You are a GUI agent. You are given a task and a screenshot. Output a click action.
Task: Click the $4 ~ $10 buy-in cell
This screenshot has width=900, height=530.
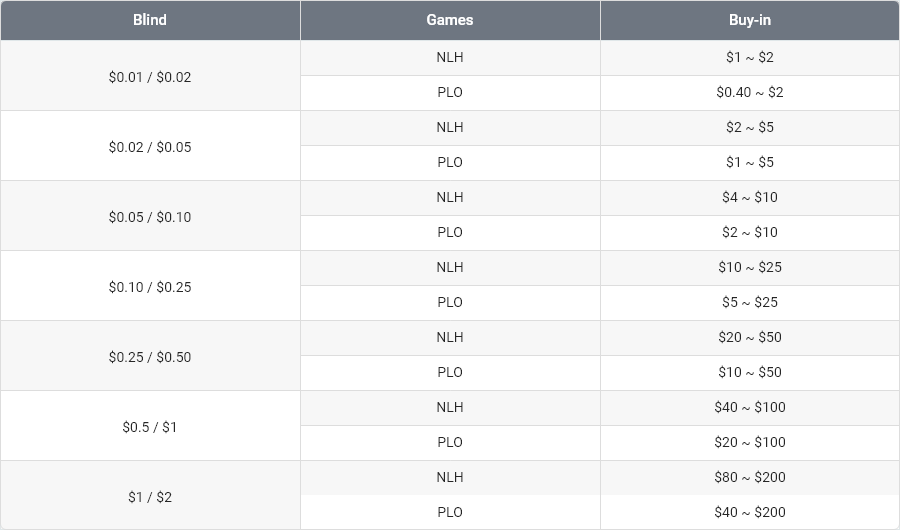750,198
